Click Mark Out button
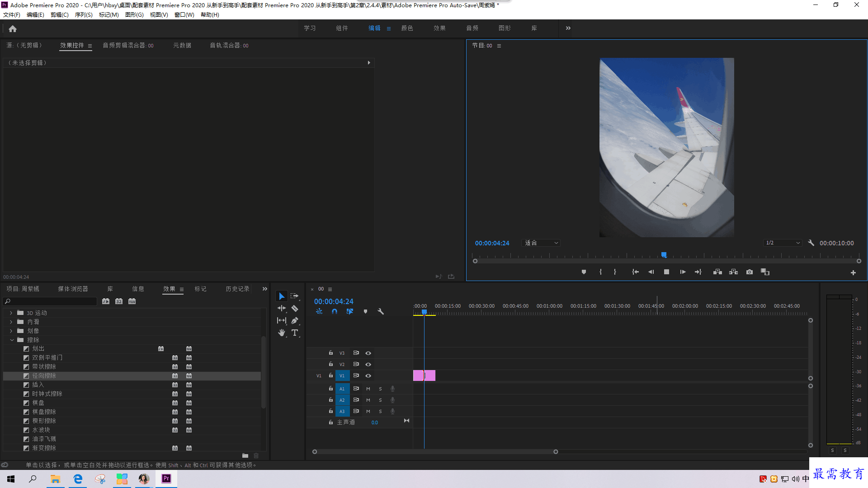This screenshot has height=488, width=868. [x=615, y=272]
